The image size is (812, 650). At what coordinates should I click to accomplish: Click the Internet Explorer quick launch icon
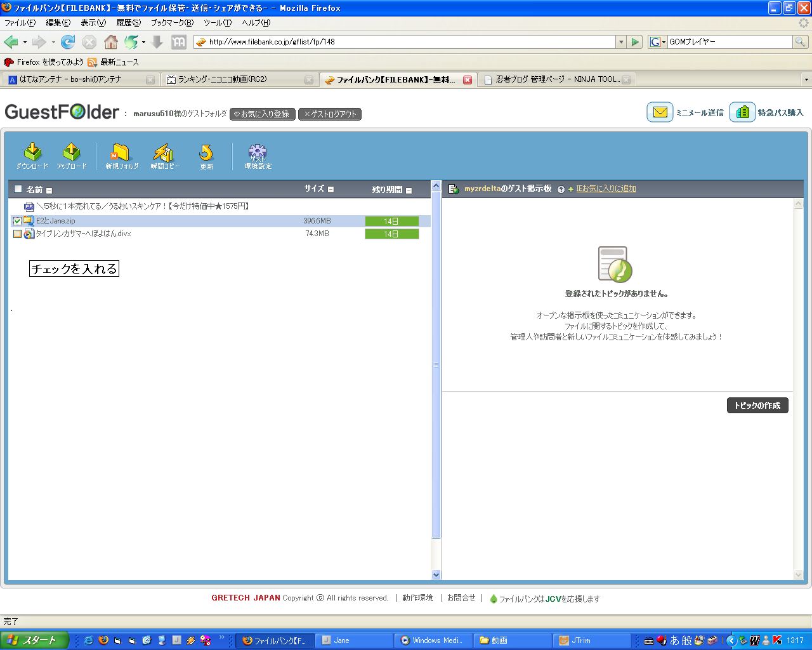[88, 640]
